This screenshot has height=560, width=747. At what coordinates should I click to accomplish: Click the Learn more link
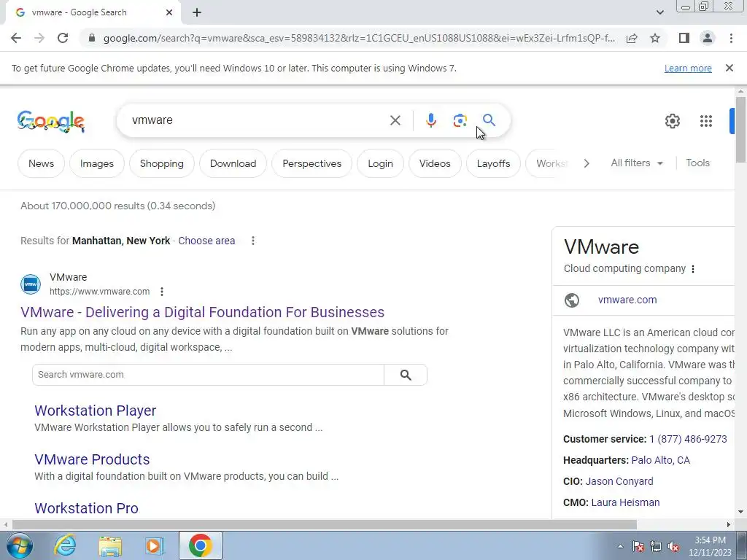[688, 68]
